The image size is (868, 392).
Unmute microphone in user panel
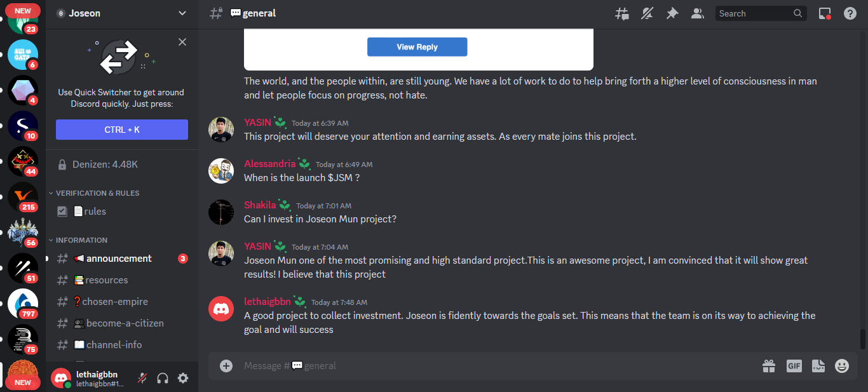point(143,378)
